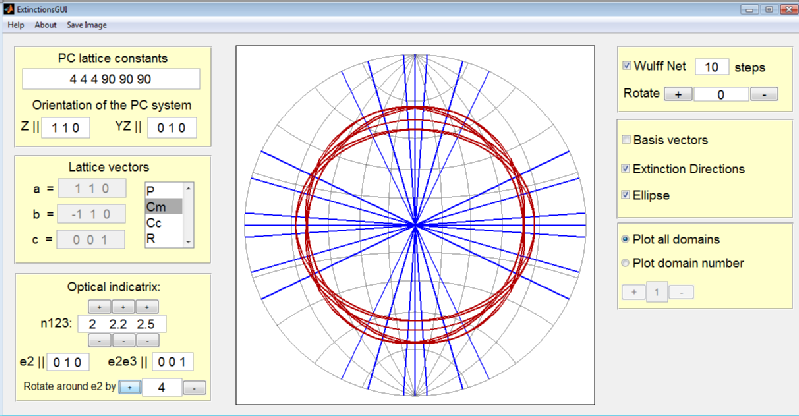Screen dimensions: 799x416
Task: Enable the Basis vectors checkbox
Action: point(627,140)
